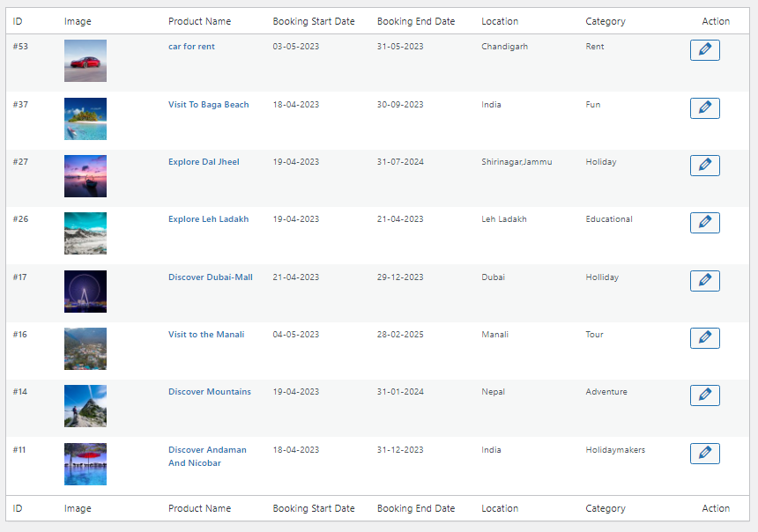Click the top Action column header
Viewport: 758px width, 532px height.
point(716,21)
